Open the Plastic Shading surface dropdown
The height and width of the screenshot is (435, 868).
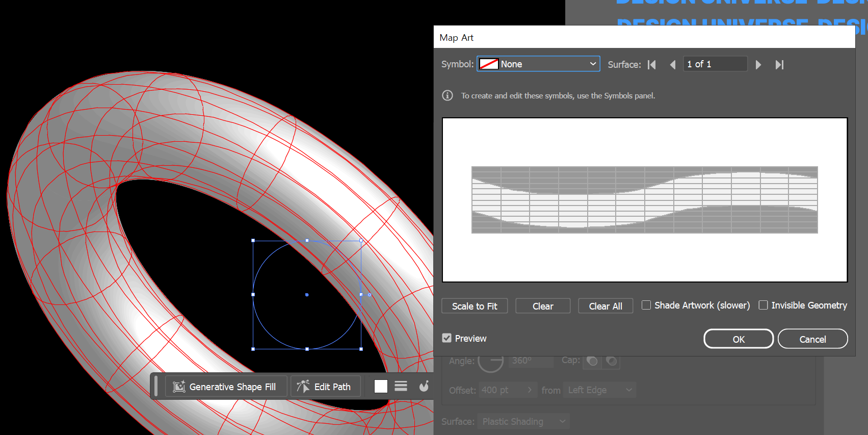[x=524, y=422]
